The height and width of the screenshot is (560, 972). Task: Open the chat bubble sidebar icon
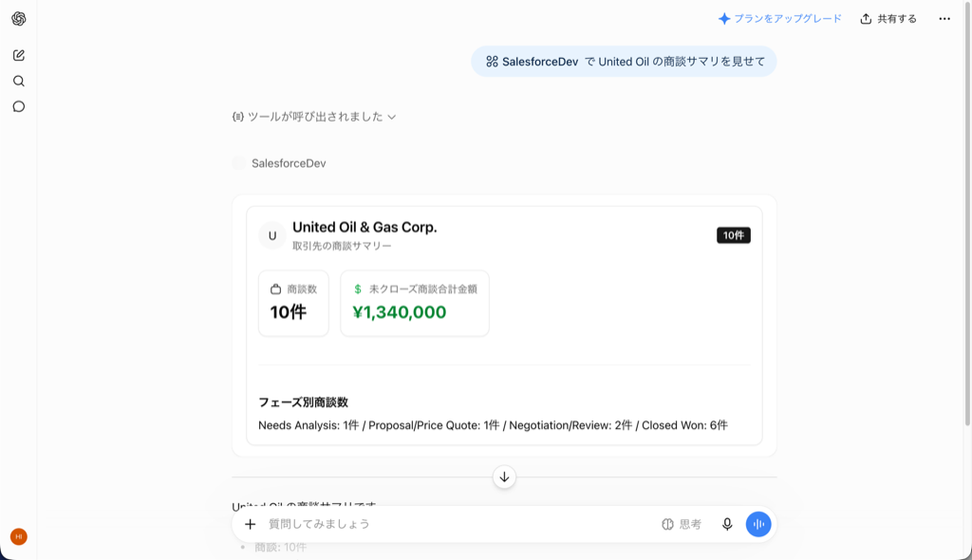(x=19, y=106)
